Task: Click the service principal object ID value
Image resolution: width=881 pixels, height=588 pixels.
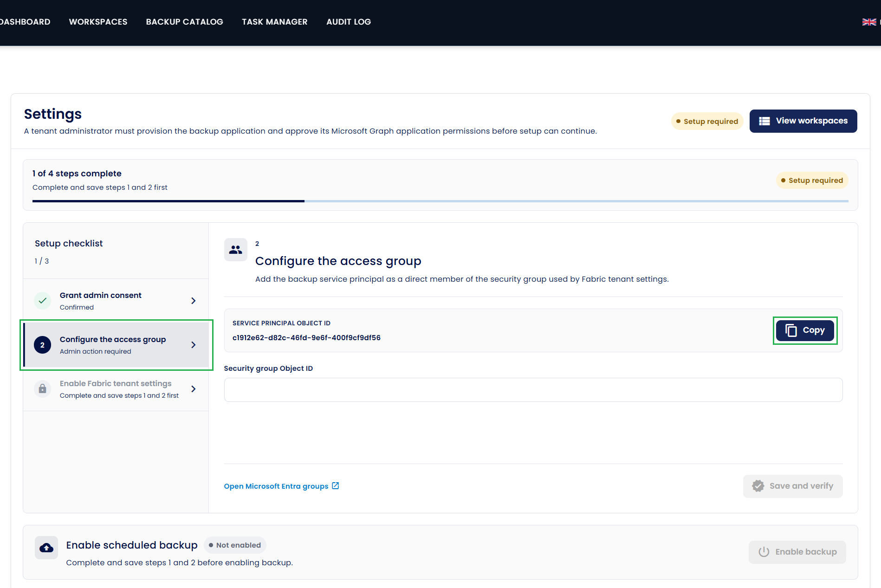Action: [x=306, y=338]
